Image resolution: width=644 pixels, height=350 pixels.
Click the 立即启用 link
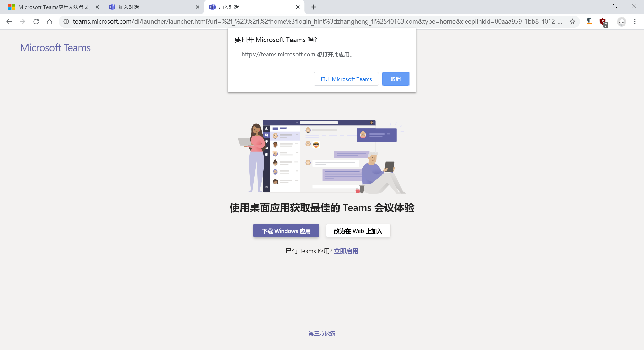click(x=346, y=251)
